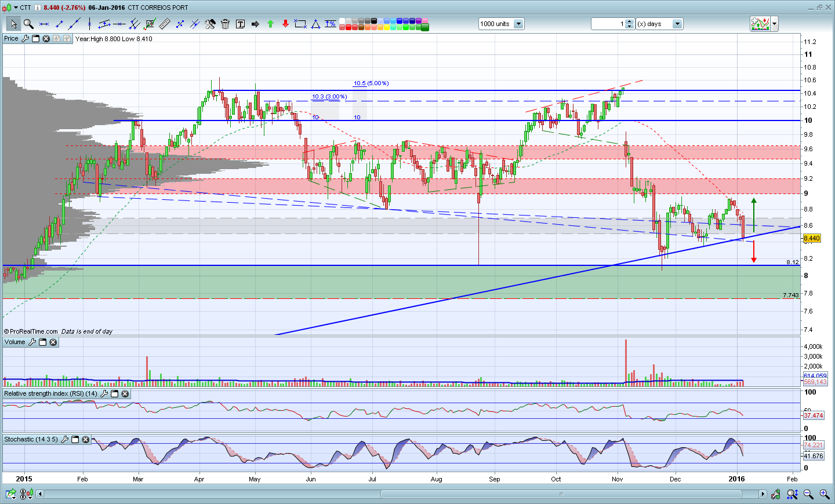Select the magnifying glass zoom tool
Viewport: 835px width, 504px height.
pos(28,24)
